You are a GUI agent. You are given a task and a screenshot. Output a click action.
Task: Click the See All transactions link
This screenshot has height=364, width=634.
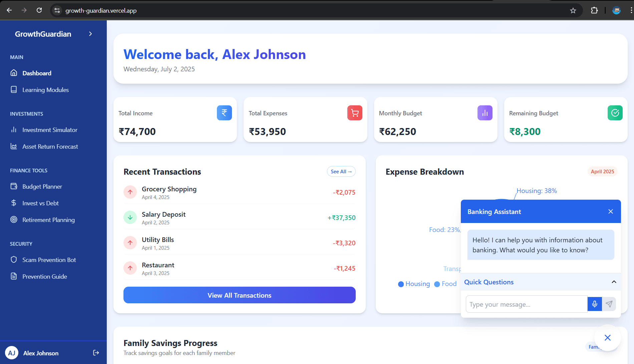coord(341,171)
